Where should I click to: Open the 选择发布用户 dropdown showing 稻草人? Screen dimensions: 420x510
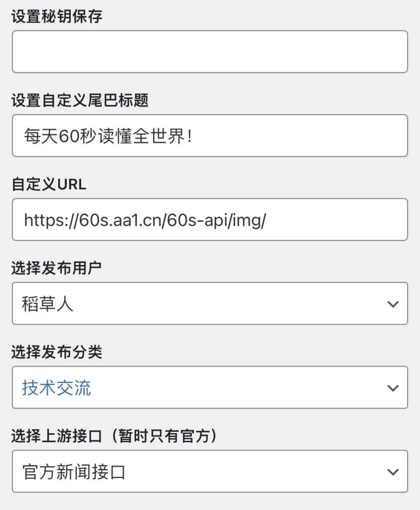coord(210,303)
